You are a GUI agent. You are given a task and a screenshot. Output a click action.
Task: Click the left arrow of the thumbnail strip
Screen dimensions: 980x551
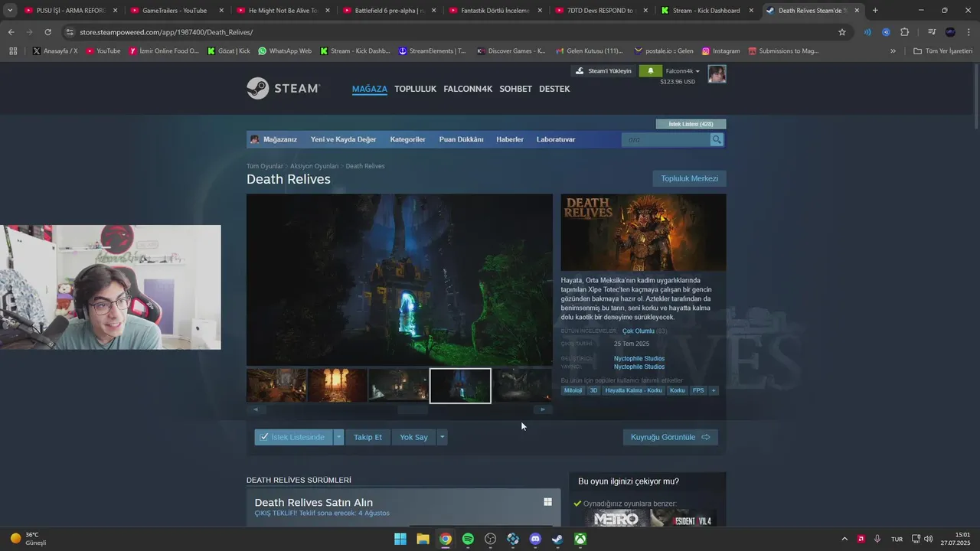coord(256,409)
